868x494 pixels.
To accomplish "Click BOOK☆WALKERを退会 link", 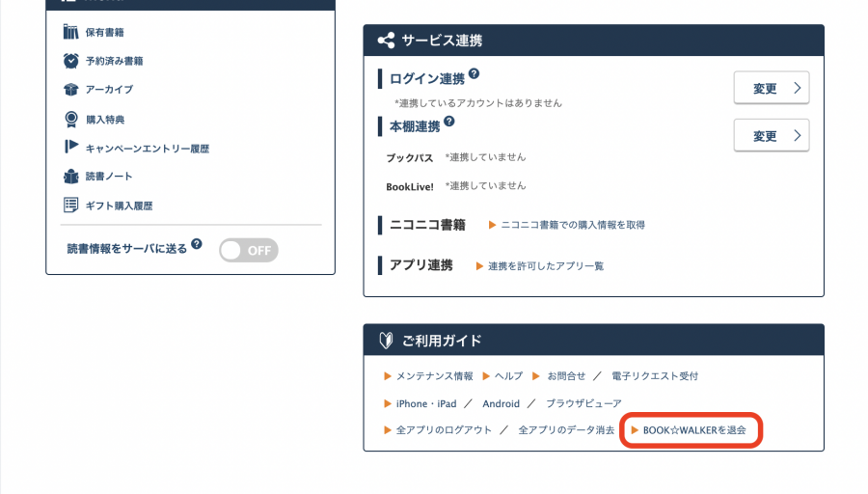I will coord(694,430).
